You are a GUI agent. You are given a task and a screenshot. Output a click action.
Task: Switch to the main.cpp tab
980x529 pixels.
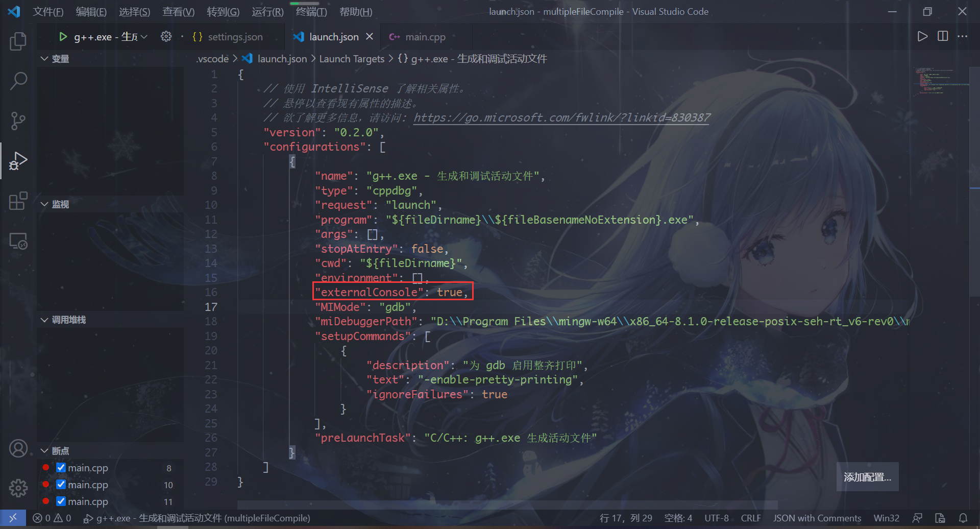[x=425, y=37]
